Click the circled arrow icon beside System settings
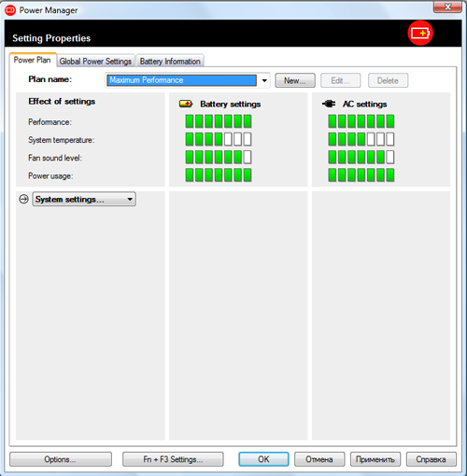 click(23, 199)
